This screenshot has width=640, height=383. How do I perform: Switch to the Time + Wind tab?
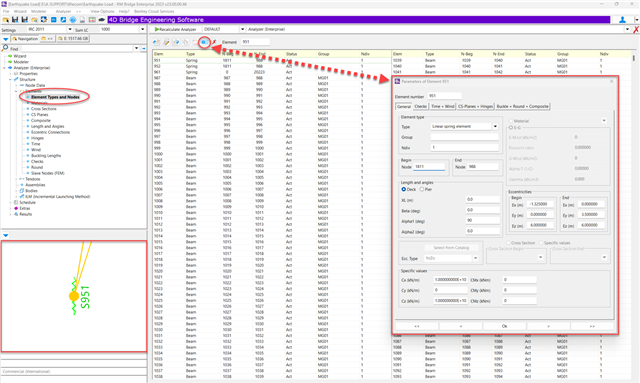[442, 106]
